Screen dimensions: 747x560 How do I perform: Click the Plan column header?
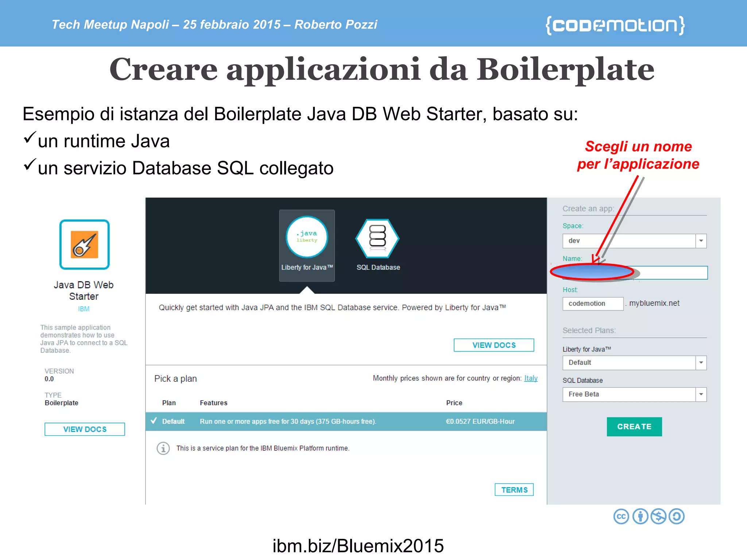pos(169,403)
